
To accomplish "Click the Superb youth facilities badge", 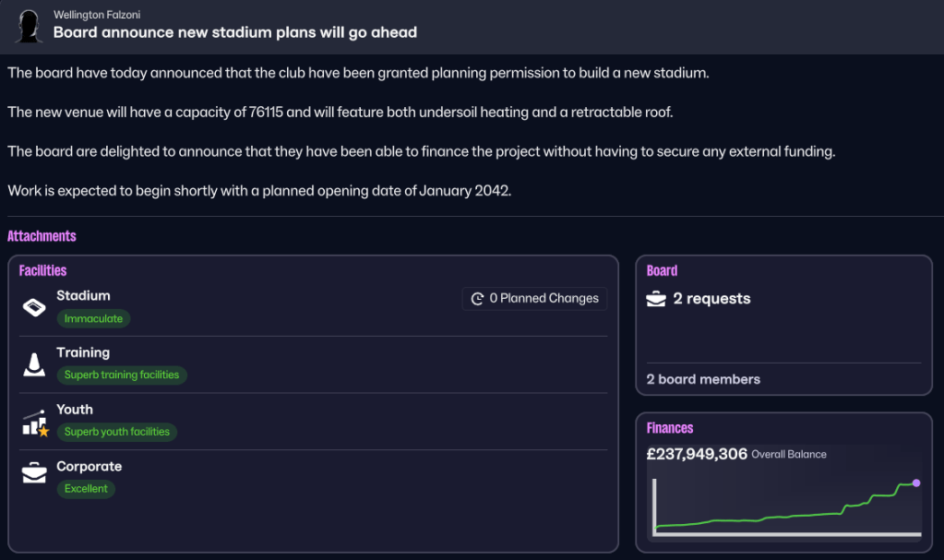I will coord(117,432).
